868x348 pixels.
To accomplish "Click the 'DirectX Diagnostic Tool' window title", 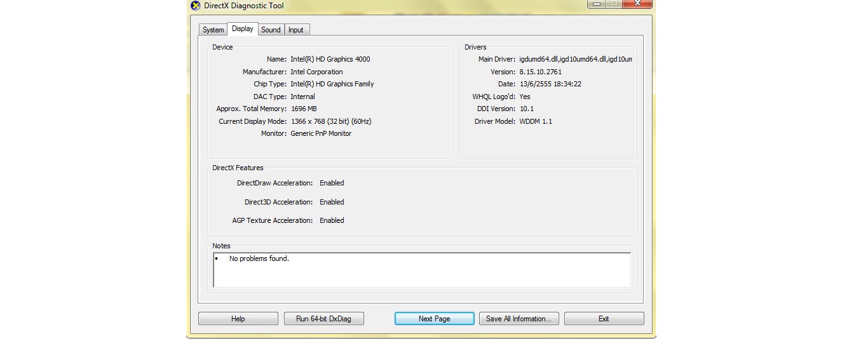I will 244,6.
